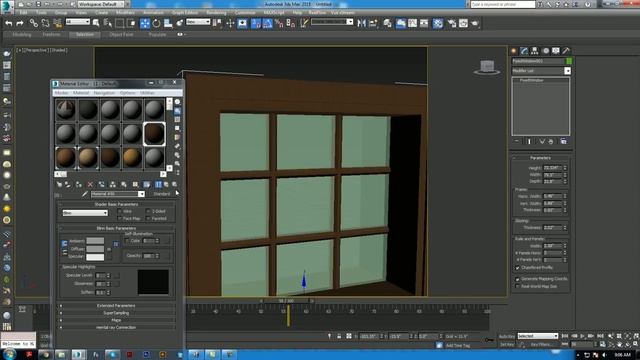Viewport: 640px width, 360px height.
Task: Switch to the Modeling ribbon tab
Action: (x=22, y=35)
